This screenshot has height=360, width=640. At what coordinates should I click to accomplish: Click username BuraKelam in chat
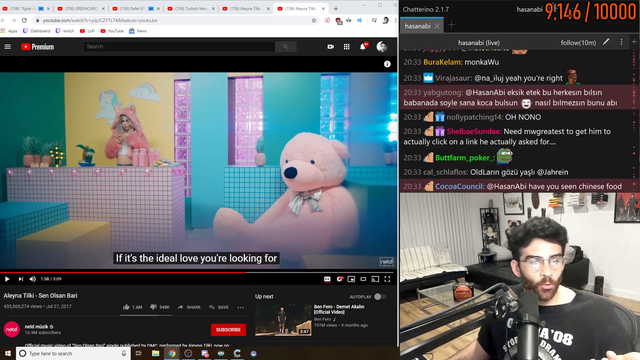[442, 62]
